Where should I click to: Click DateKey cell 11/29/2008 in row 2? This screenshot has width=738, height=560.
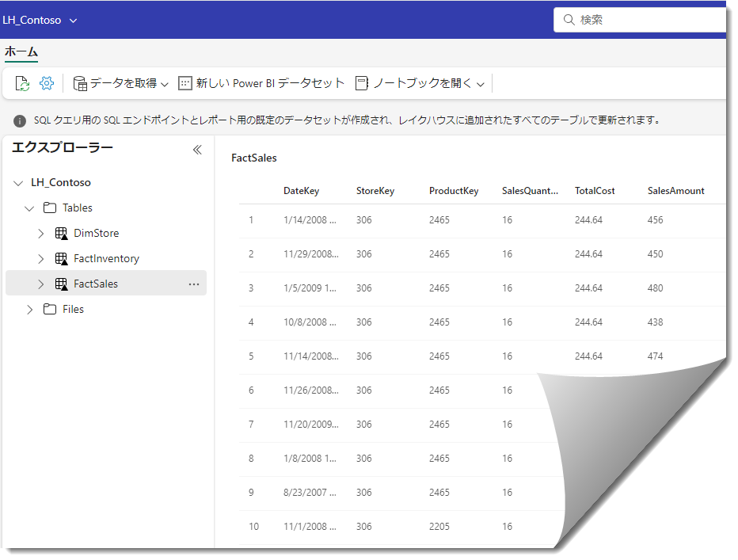point(310,254)
